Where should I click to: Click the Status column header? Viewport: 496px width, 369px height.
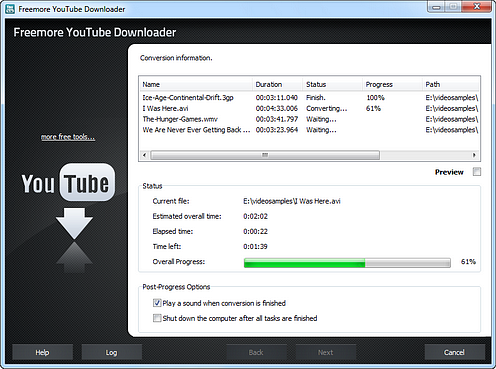[332, 84]
